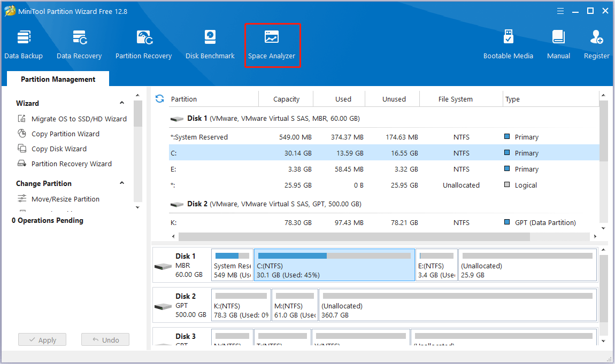Start the Disk Benchmark tool
615x364 pixels.
pyautogui.click(x=210, y=45)
